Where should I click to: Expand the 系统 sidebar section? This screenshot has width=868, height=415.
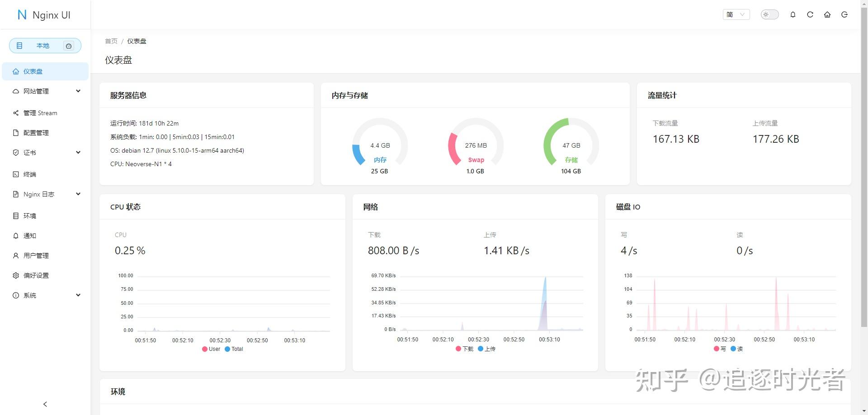coord(29,295)
